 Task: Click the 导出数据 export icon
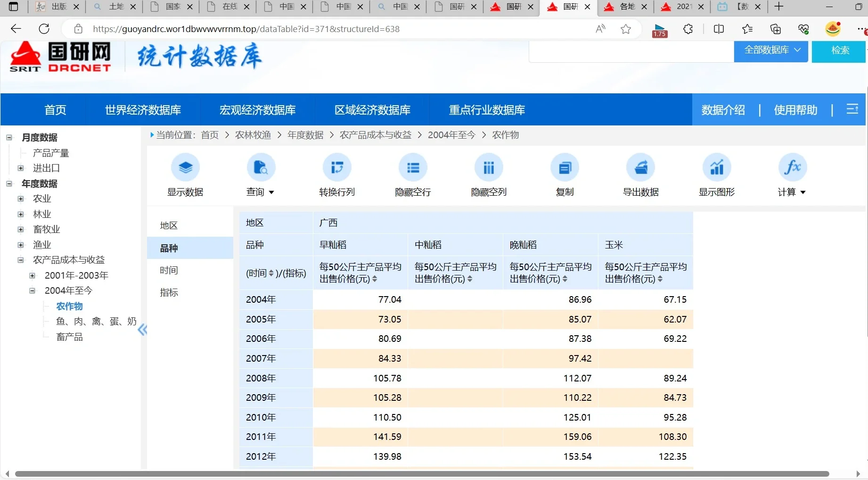pos(640,167)
